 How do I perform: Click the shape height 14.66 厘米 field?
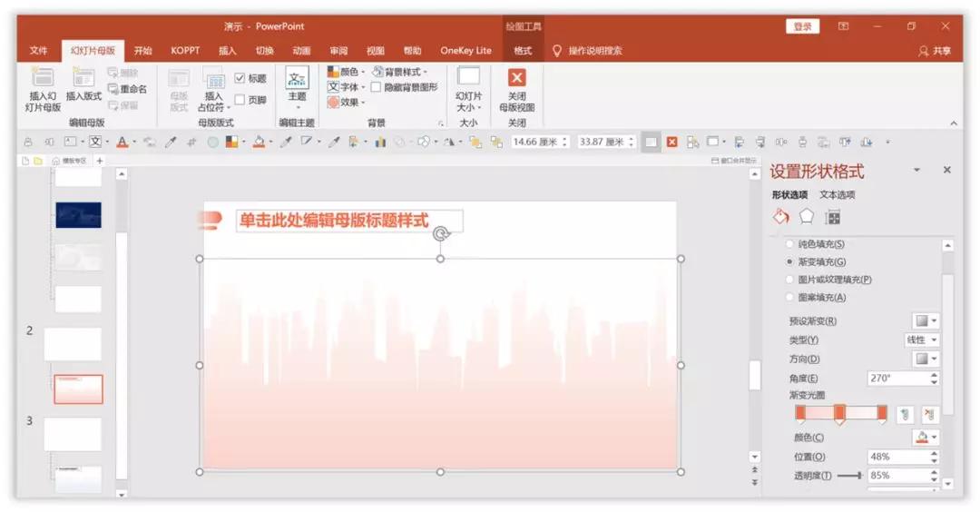pos(540,142)
